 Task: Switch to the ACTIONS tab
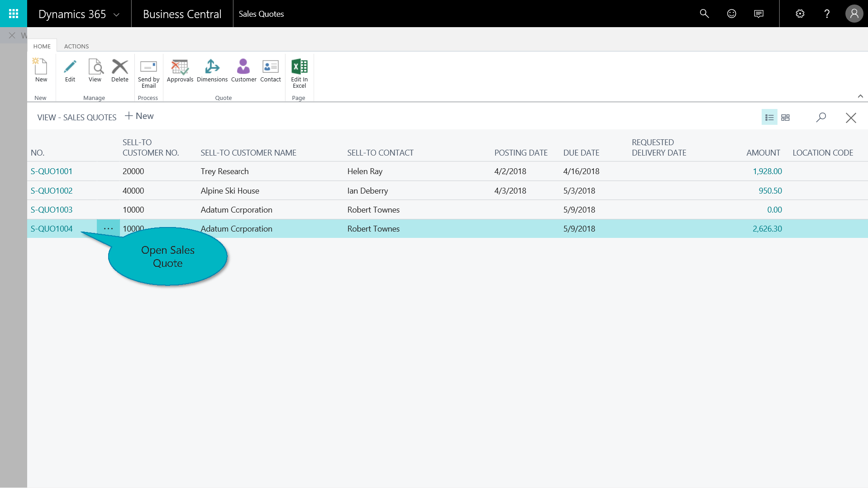tap(76, 46)
